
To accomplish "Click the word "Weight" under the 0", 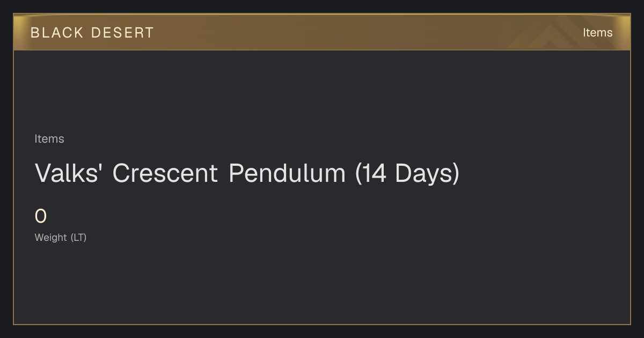I will coord(51,237).
